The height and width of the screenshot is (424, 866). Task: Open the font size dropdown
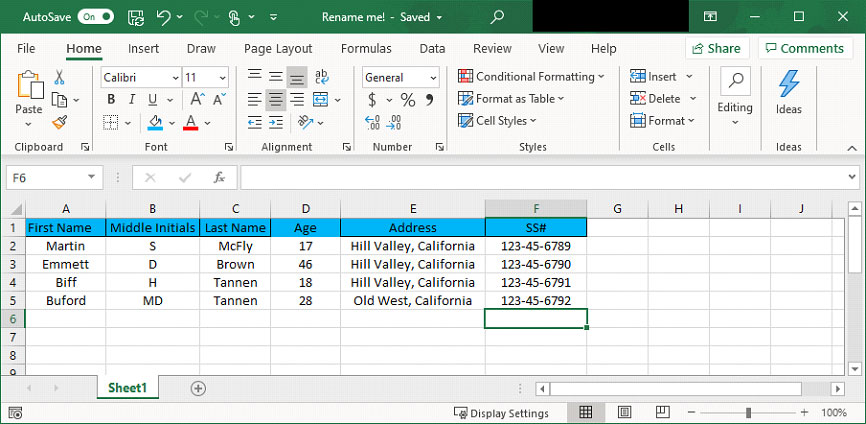[x=223, y=78]
